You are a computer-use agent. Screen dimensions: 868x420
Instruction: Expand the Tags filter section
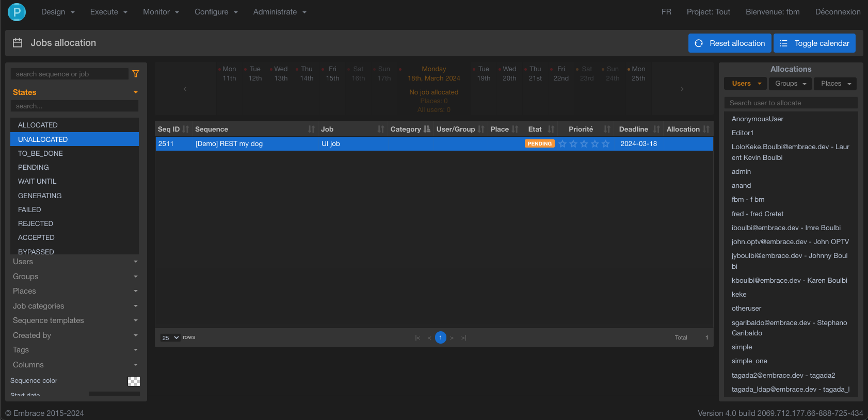point(75,350)
